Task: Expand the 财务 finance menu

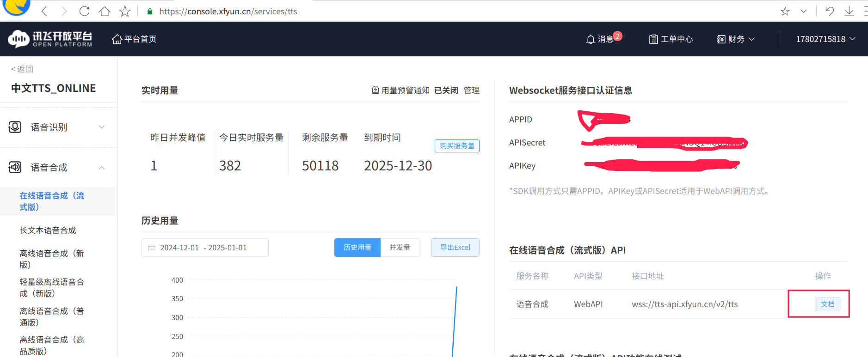Action: click(736, 39)
